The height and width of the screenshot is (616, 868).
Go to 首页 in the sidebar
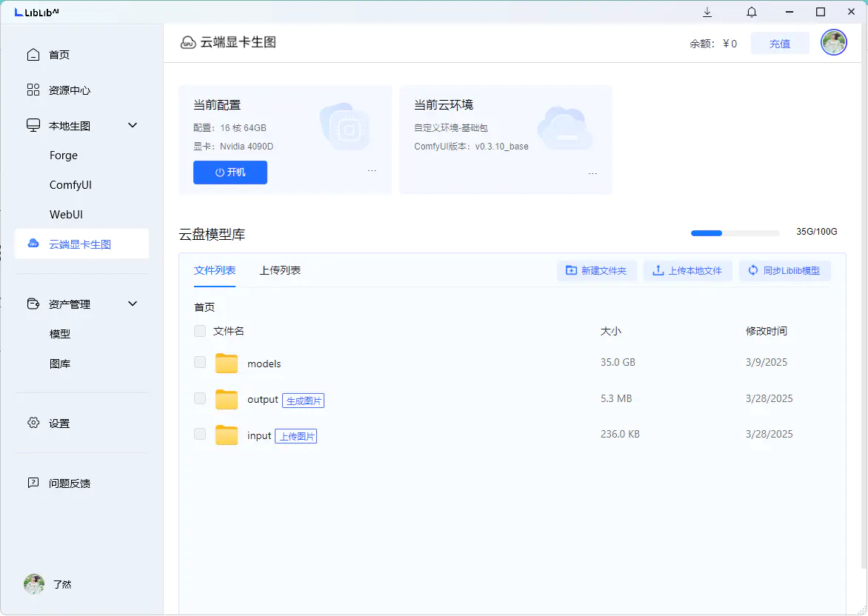pyautogui.click(x=59, y=55)
